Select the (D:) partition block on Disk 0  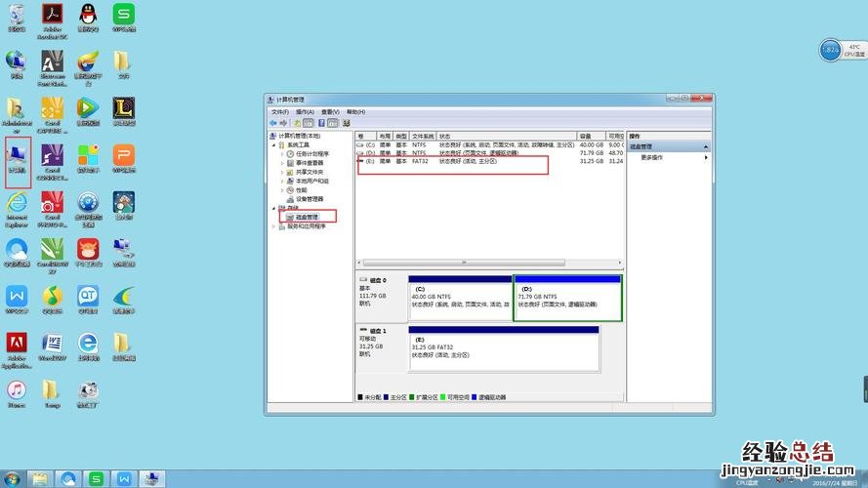(x=566, y=298)
